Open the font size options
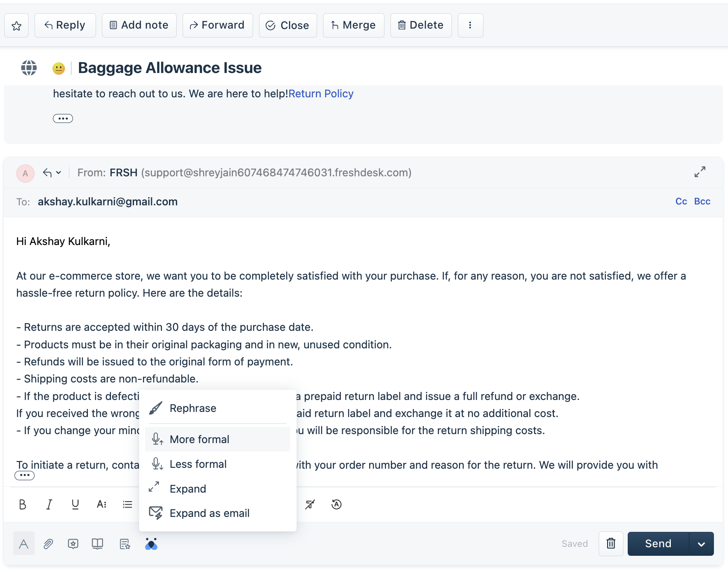Screen dimensions: 728x572 (102, 505)
